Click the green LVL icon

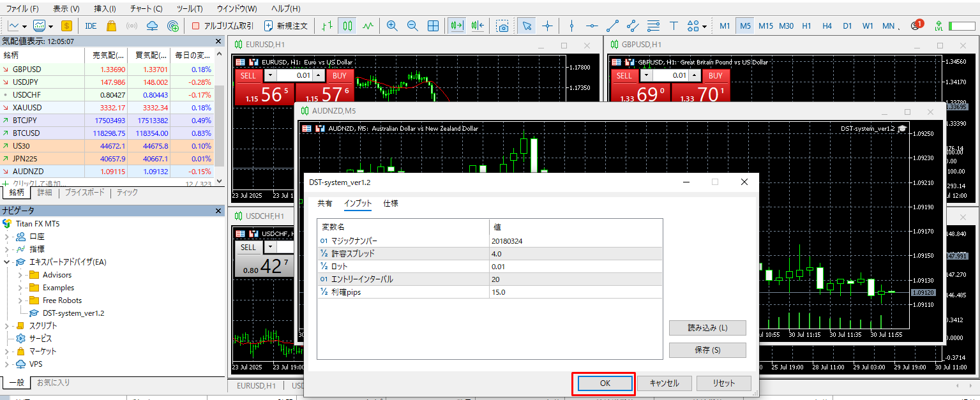(938, 26)
